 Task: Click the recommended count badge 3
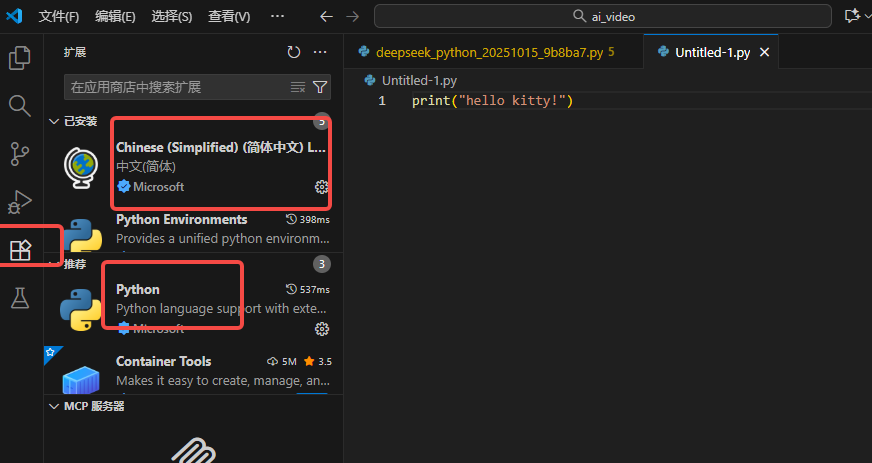(x=321, y=264)
